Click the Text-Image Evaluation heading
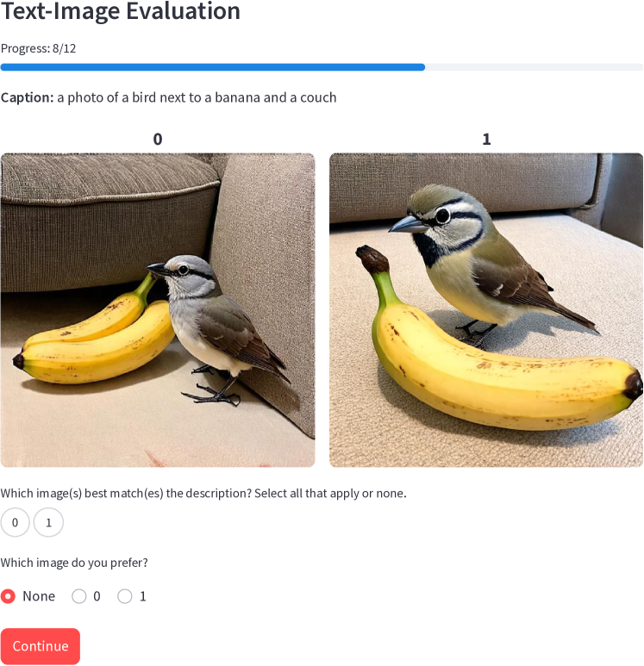This screenshot has width=644, height=666. click(x=121, y=11)
